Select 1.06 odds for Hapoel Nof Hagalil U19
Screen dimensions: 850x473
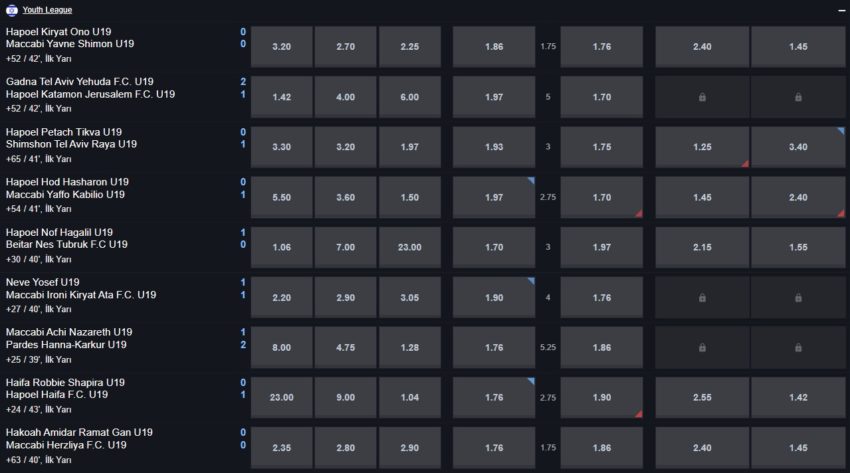281,247
